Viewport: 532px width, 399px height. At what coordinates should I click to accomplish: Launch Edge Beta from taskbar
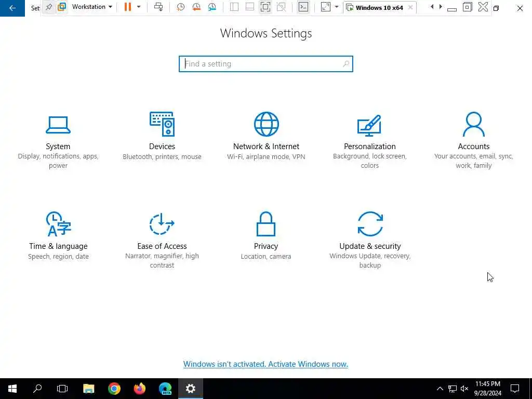[x=165, y=389]
